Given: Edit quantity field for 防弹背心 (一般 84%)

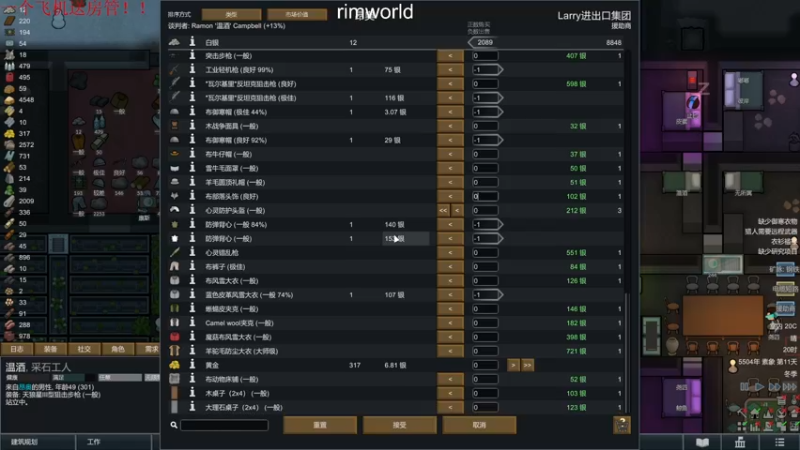Looking at the screenshot, I should click(487, 224).
